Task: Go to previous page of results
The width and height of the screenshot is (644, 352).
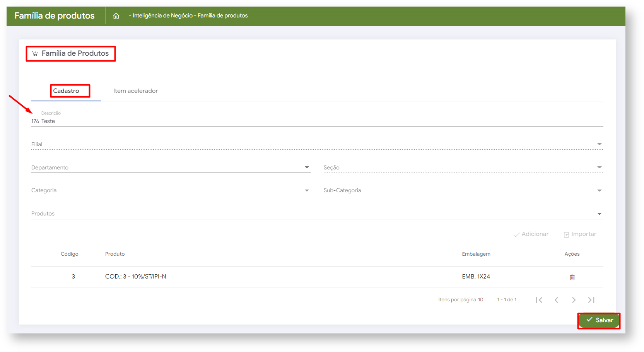Action: 556,300
